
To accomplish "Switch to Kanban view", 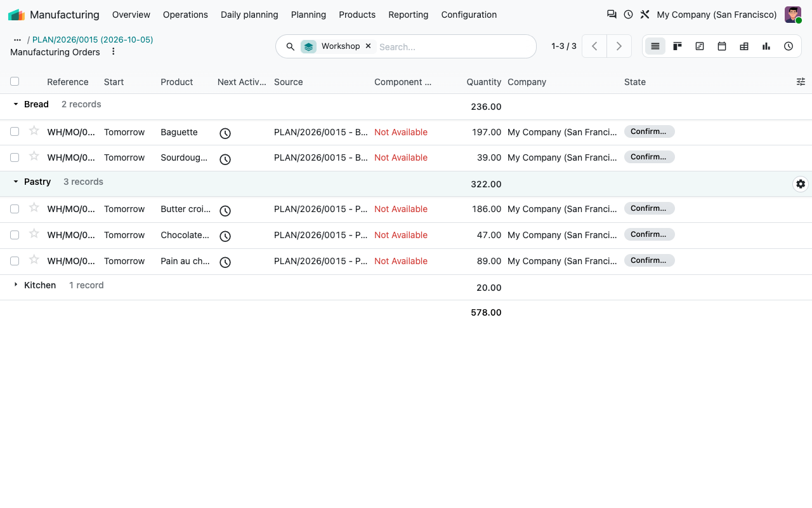I will [x=678, y=46].
